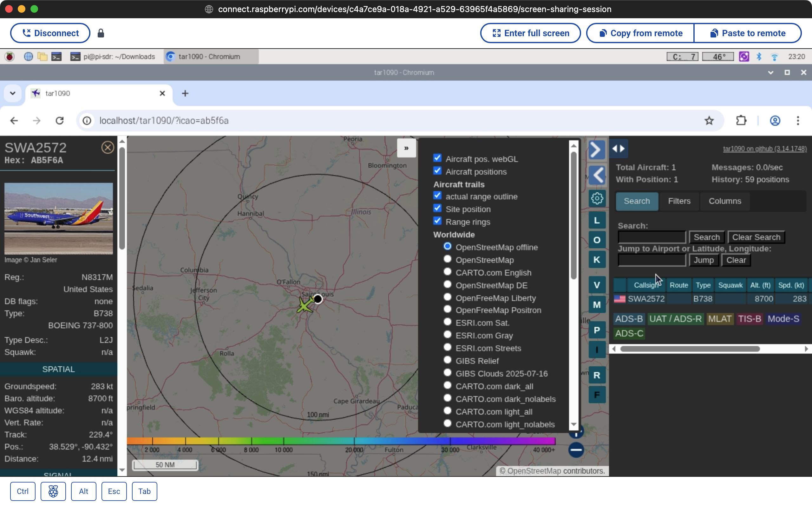812x506 pixels.
Task: Click the left chevron sidebar toggle button
Action: [x=597, y=175]
